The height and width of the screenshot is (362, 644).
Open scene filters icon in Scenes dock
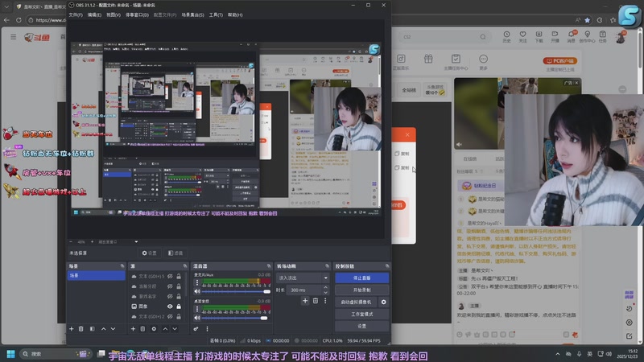(x=92, y=329)
